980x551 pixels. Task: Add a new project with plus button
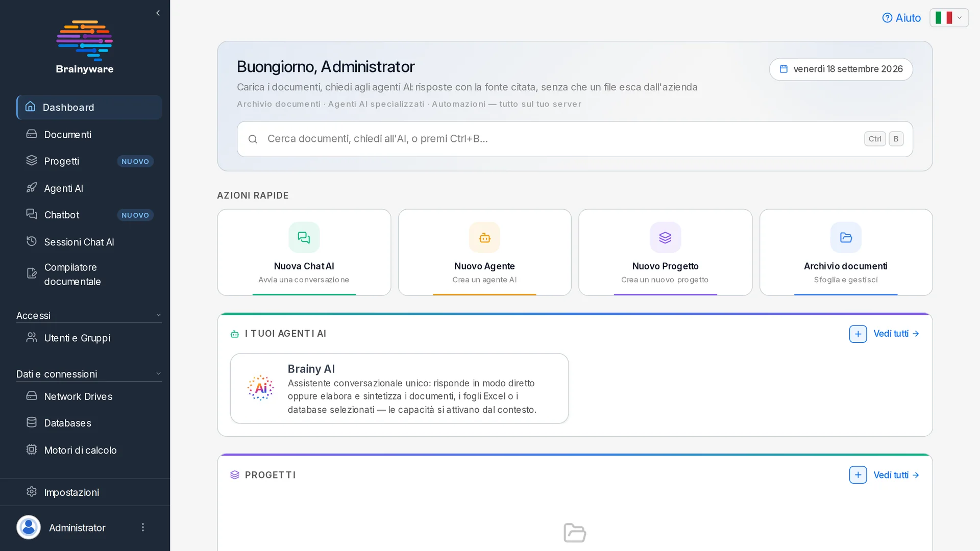(858, 475)
